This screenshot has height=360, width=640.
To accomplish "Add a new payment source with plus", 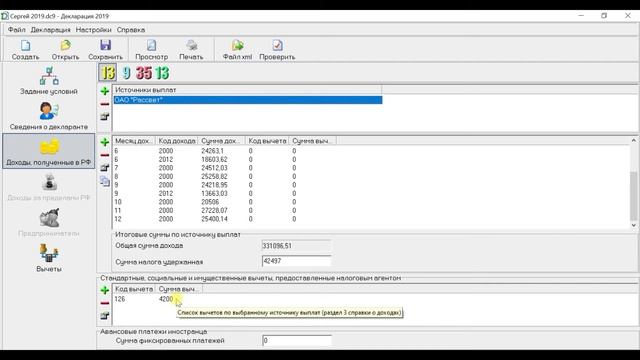I will point(105,91).
